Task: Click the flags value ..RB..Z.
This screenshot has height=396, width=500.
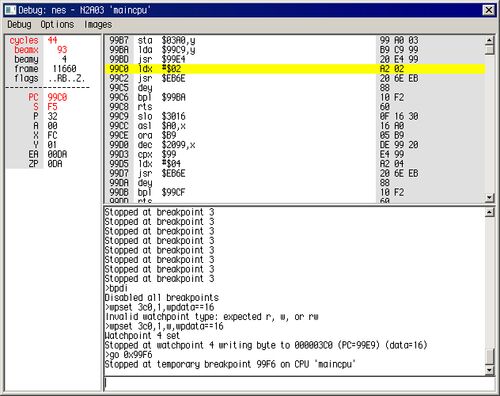Action: coord(66,78)
